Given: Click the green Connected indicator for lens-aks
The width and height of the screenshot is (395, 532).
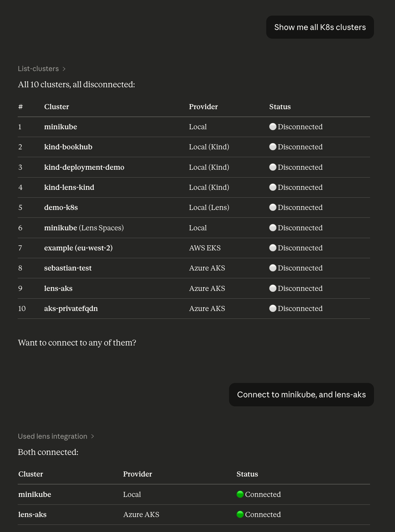Looking at the screenshot, I should (240, 514).
